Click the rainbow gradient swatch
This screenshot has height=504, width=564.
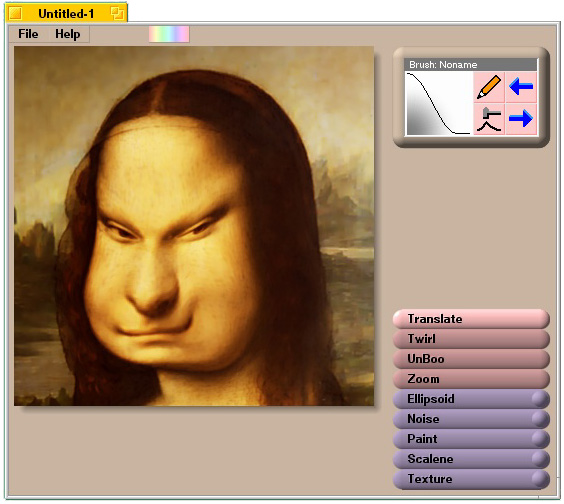(169, 34)
